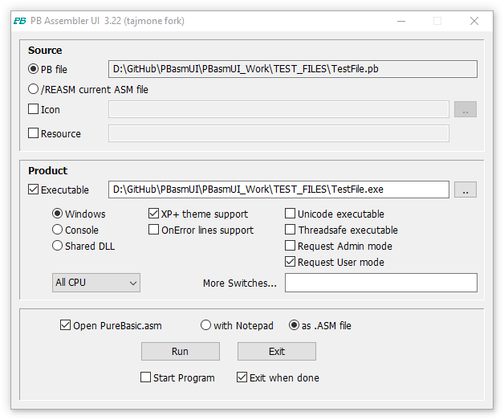Uncheck the Executable checkbox
This screenshot has width=504, height=420.
(33, 190)
